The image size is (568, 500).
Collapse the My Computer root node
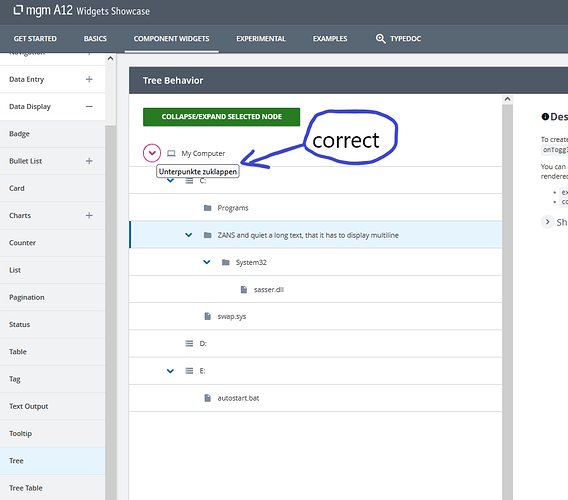point(152,153)
